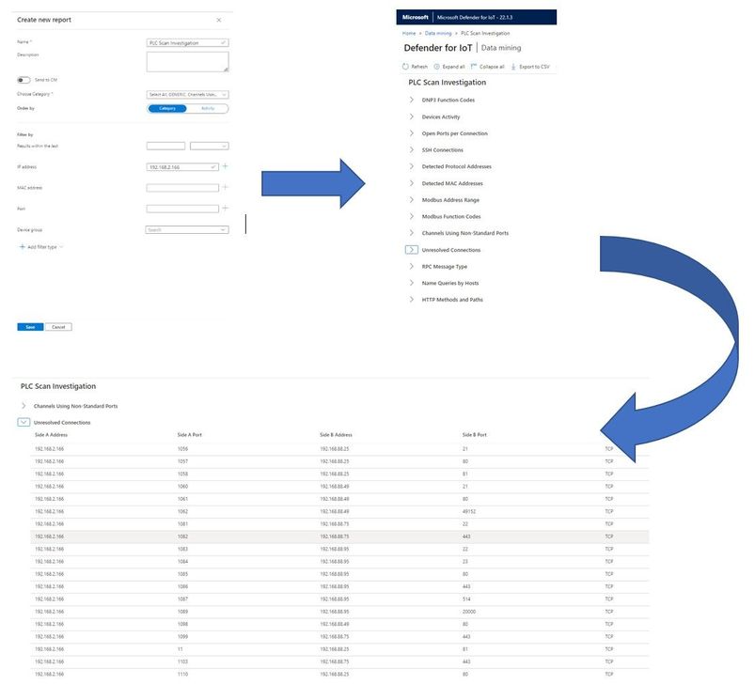Click the plus icon next to Port field

(x=225, y=209)
